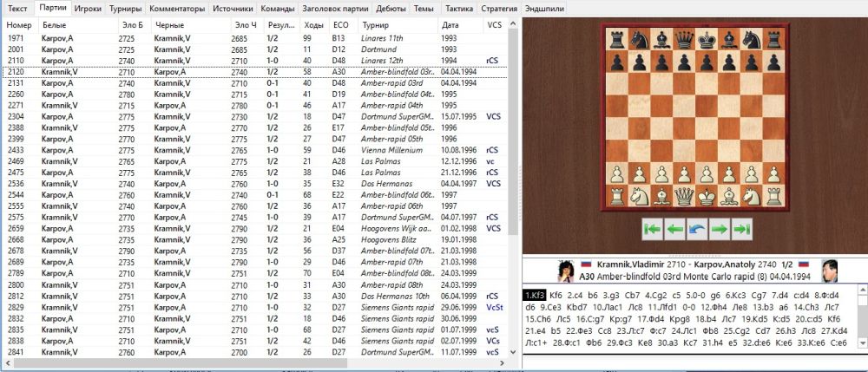Show the Эндшпили tab
The height and width of the screenshot is (372, 868).
[544, 8]
